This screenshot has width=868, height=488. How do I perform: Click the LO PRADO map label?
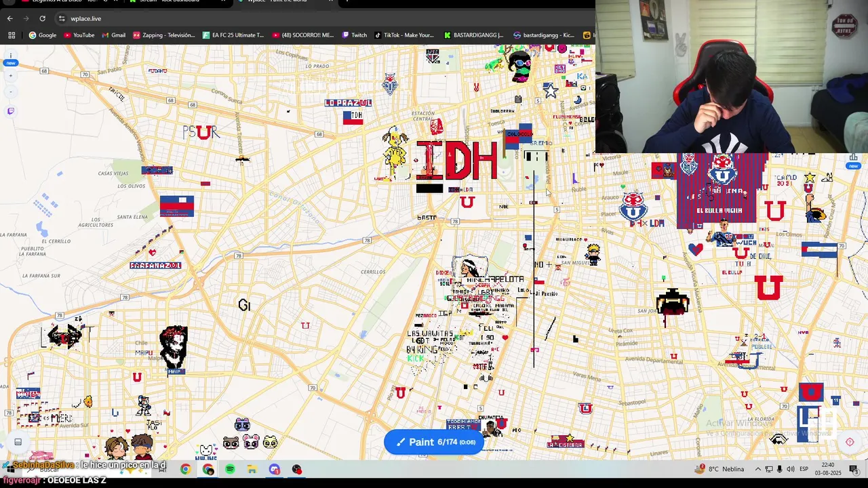pos(317,66)
